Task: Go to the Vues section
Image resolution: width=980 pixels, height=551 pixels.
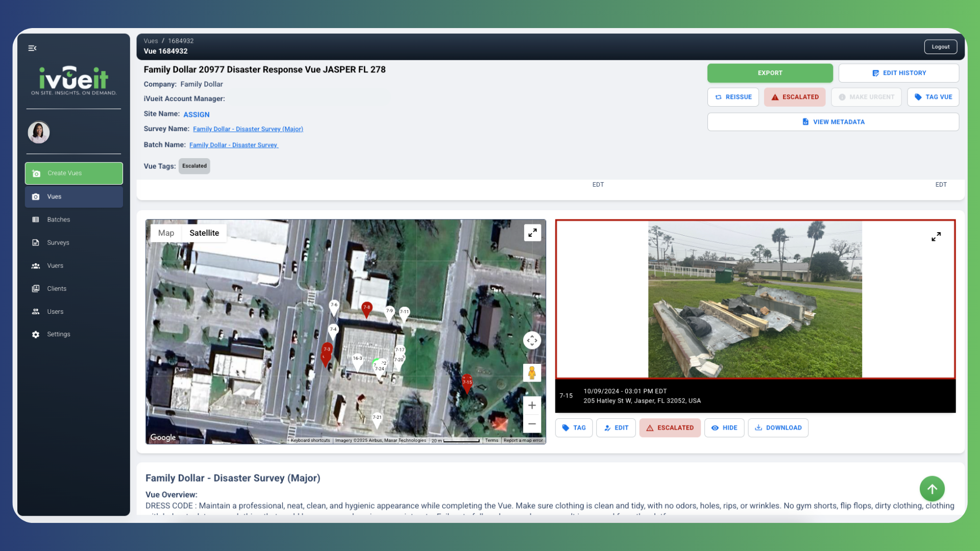Action: (x=74, y=196)
